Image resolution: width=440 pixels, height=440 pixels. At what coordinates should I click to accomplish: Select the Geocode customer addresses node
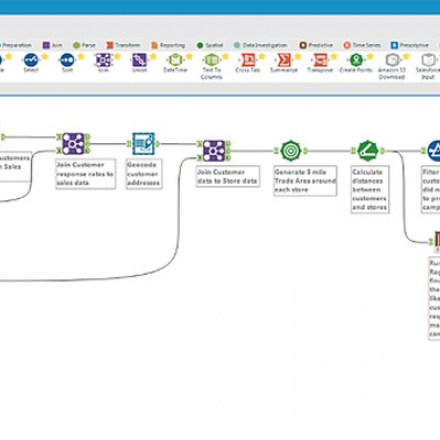tap(143, 144)
